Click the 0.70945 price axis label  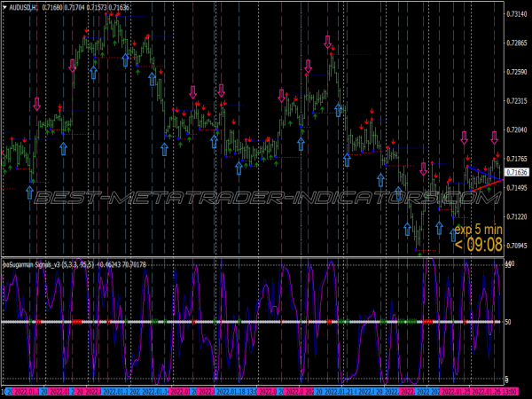tap(517, 246)
